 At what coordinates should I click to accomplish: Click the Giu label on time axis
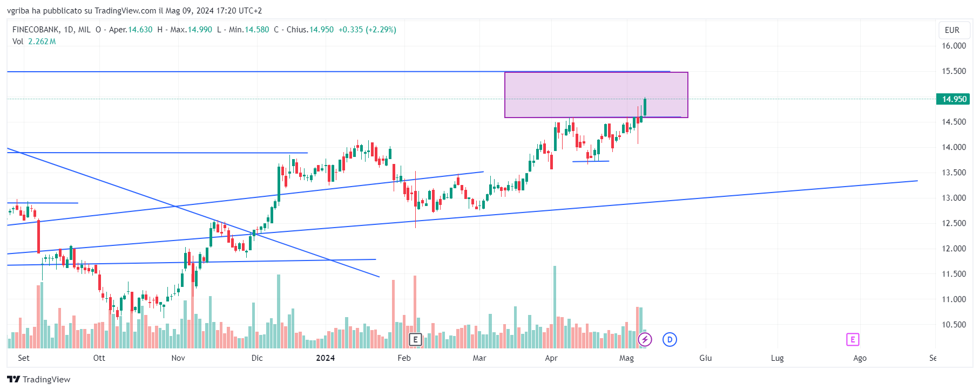[x=706, y=358]
